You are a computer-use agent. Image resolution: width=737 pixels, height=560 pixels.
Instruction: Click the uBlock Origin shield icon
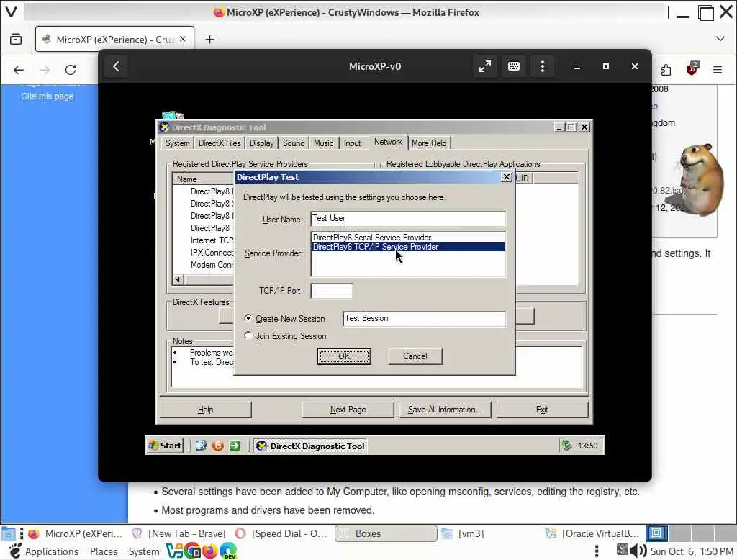[x=692, y=69]
